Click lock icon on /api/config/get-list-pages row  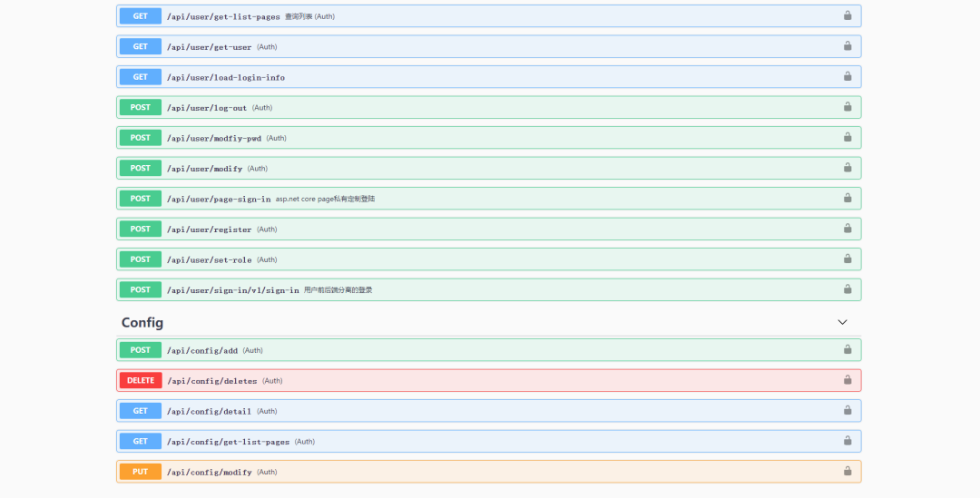(848, 441)
